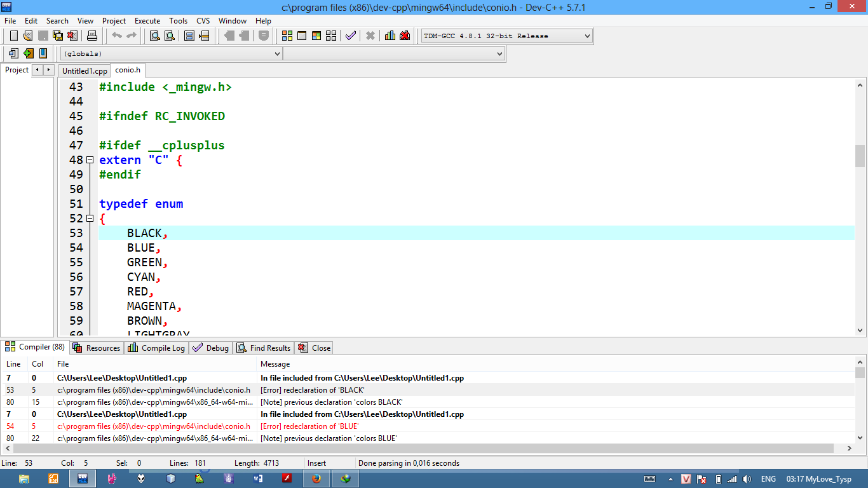The image size is (868, 488).
Task: Select the redeclaration of 'BLUE' error row
Action: 309,426
